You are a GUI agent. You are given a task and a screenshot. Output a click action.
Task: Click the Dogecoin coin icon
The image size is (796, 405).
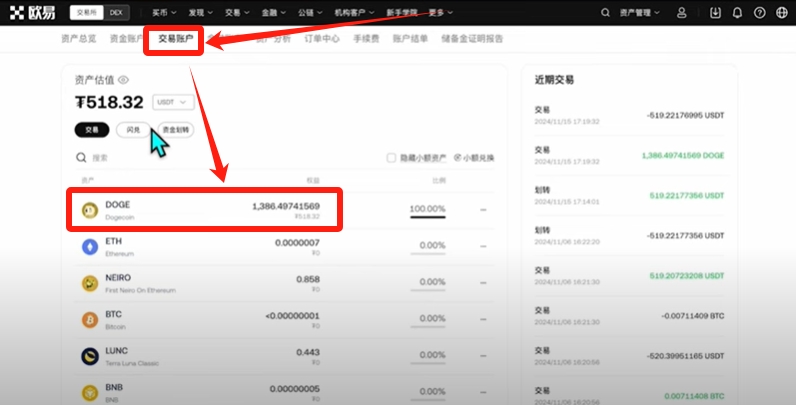(90, 210)
